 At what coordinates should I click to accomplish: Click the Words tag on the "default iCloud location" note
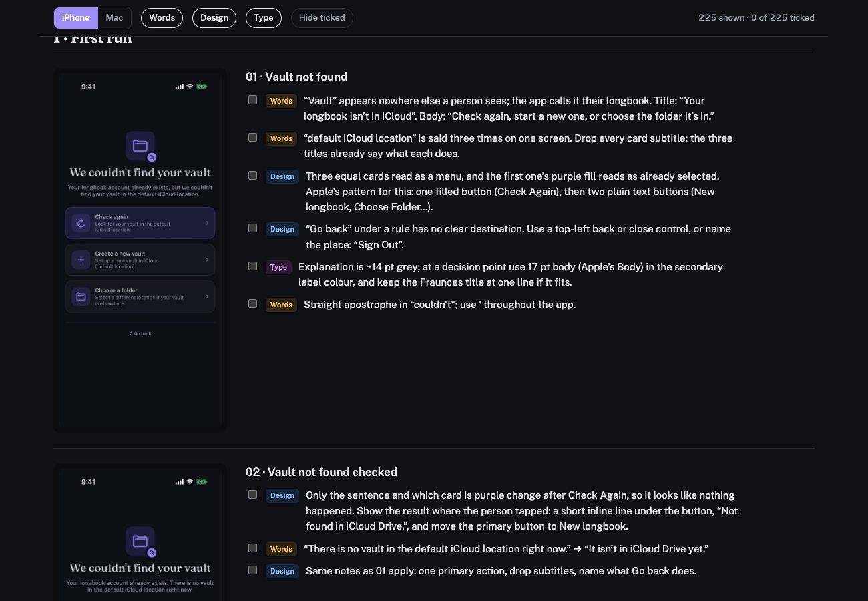[281, 139]
